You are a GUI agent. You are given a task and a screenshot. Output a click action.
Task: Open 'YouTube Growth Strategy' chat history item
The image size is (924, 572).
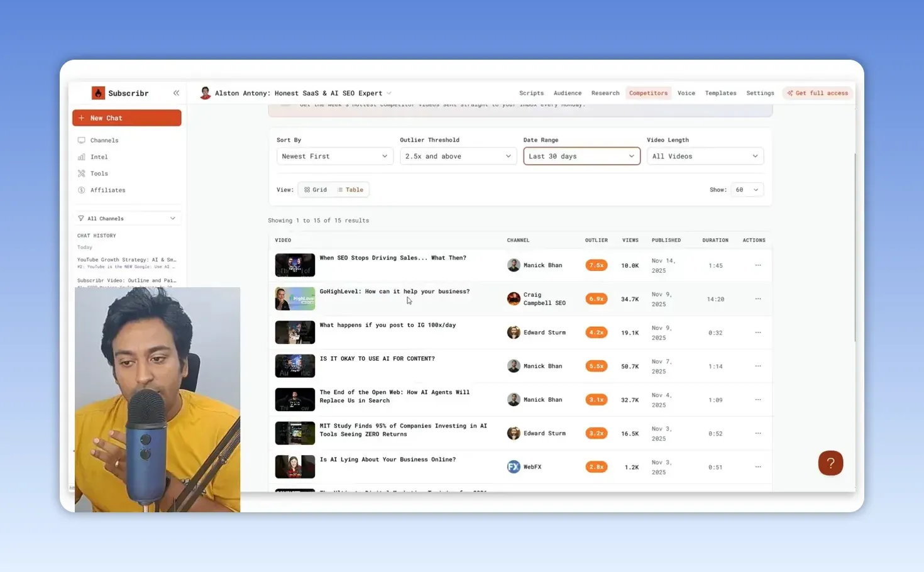127,263
